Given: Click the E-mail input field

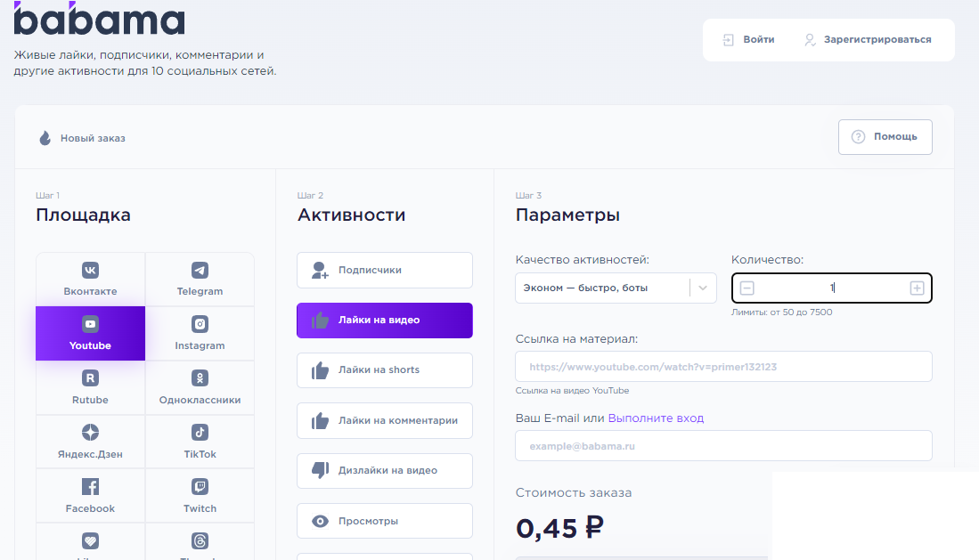Looking at the screenshot, I should pos(723,446).
